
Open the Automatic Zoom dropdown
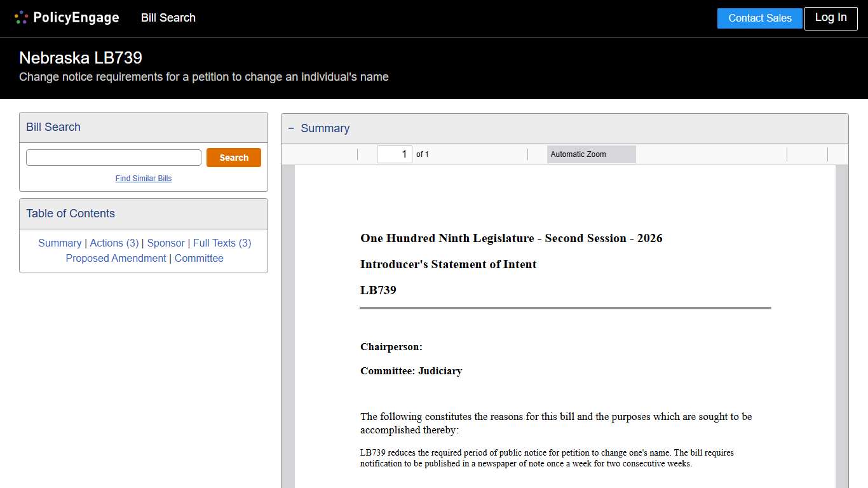pos(591,154)
